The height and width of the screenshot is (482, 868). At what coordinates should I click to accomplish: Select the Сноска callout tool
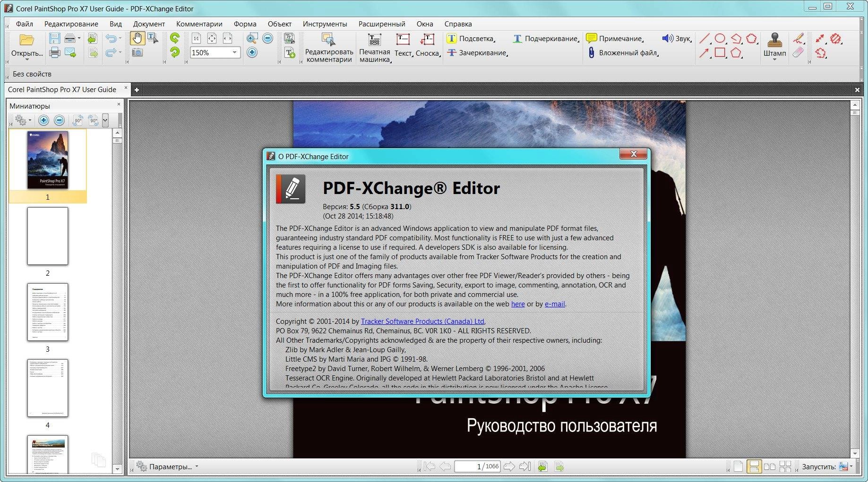tap(428, 45)
